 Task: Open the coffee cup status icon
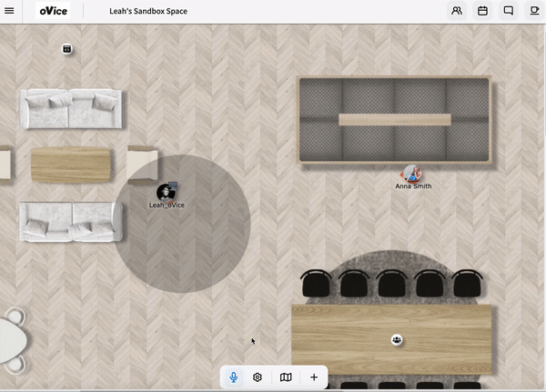(x=534, y=11)
